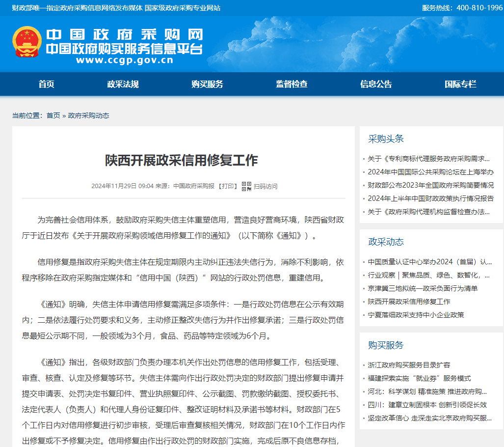Screen dimensions: 504x447
Task: Open 中国质量认证中心举办2024（首届）认... article
Action: 430,262
